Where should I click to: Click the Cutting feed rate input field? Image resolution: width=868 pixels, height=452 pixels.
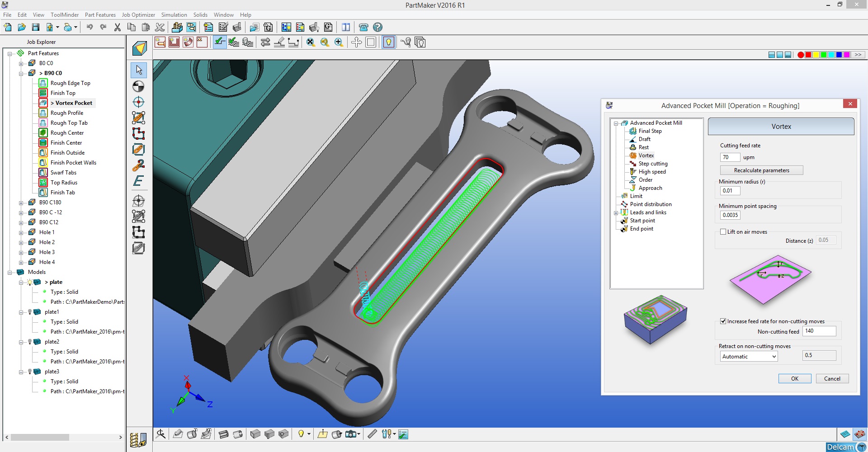click(730, 157)
